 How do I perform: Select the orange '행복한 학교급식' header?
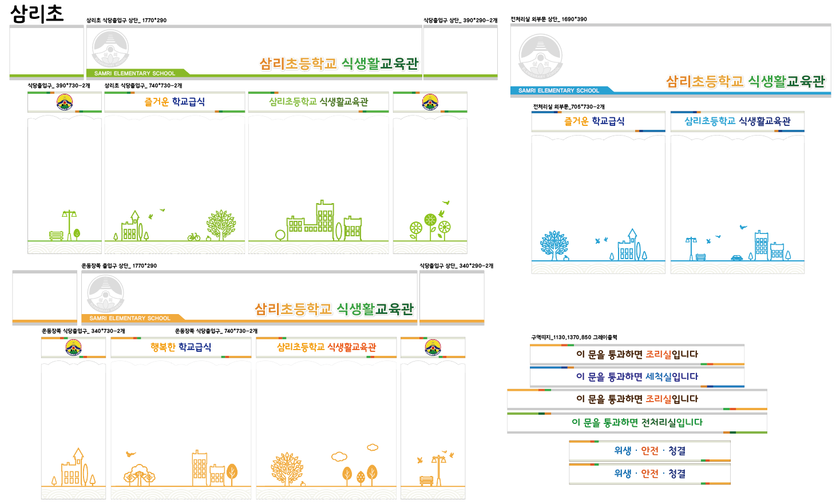click(x=181, y=347)
